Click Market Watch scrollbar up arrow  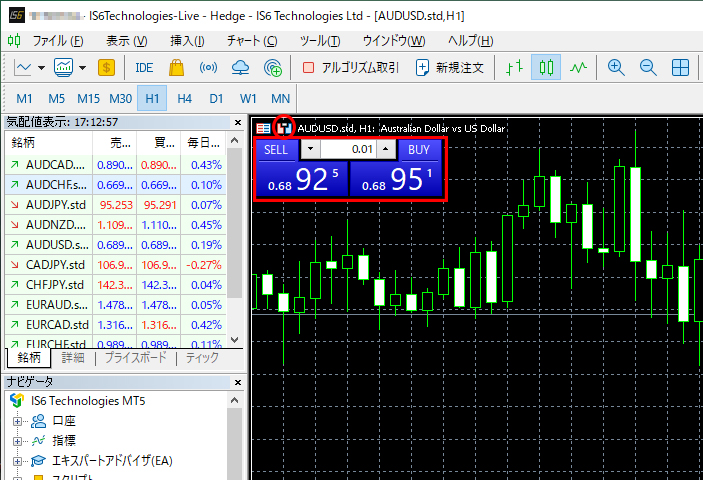[234, 140]
